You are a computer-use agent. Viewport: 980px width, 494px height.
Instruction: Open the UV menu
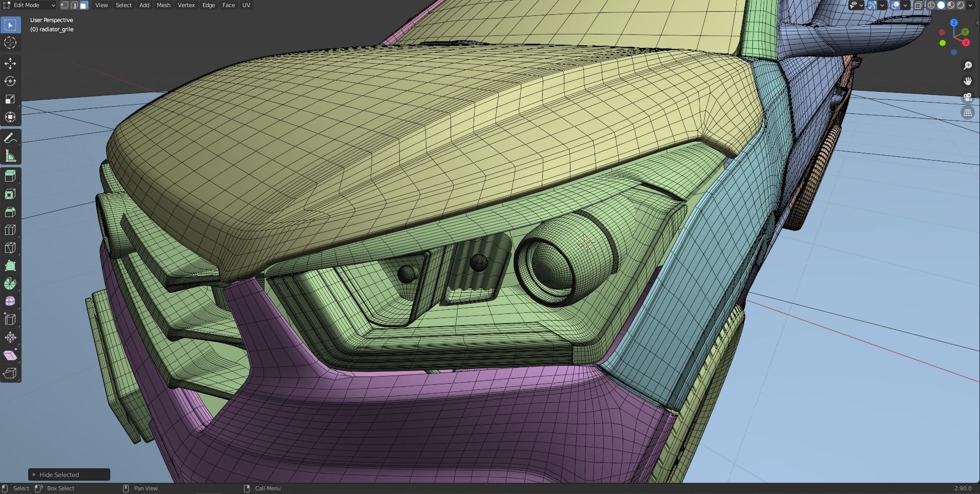click(x=246, y=5)
